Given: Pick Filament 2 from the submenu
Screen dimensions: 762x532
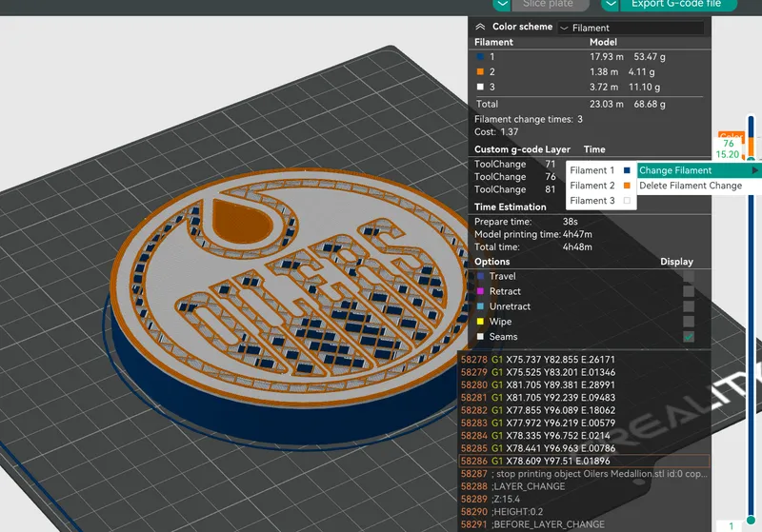Looking at the screenshot, I should point(601,186).
